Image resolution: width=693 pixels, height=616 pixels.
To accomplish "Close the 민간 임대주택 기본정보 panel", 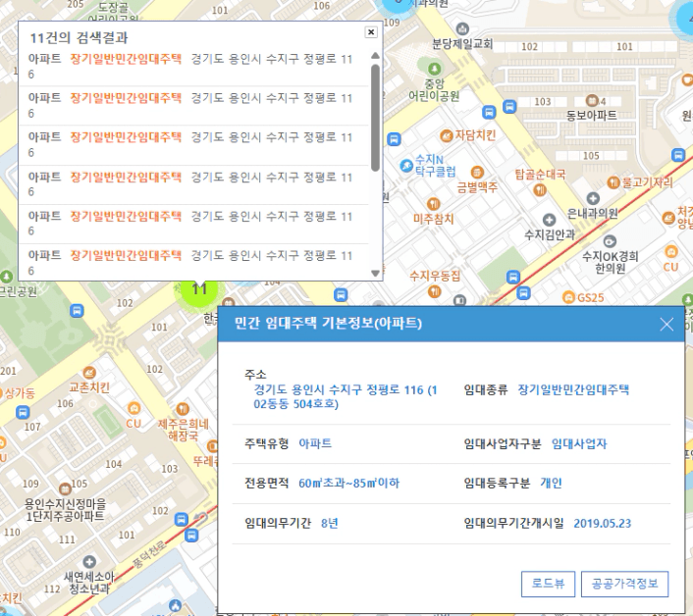I will coord(666,325).
